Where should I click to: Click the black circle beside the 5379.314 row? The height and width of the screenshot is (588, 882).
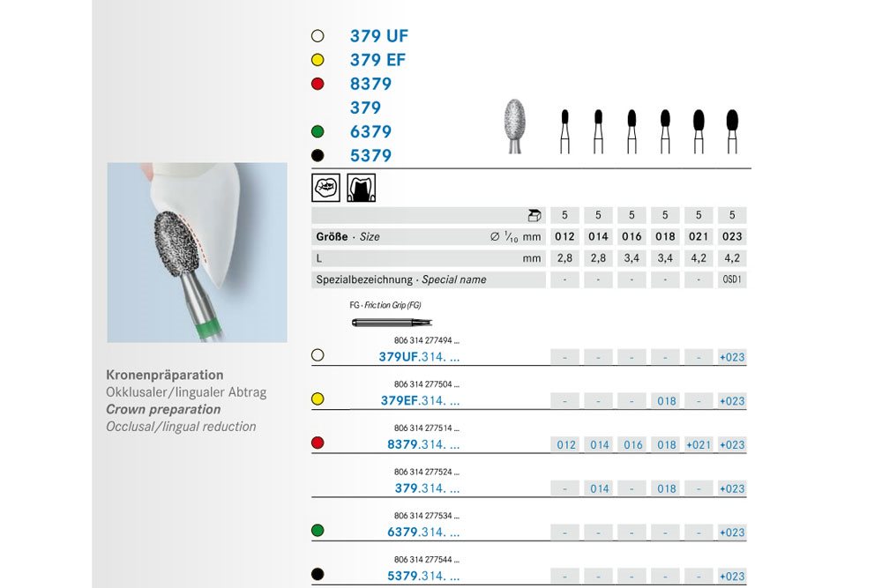pyautogui.click(x=318, y=575)
